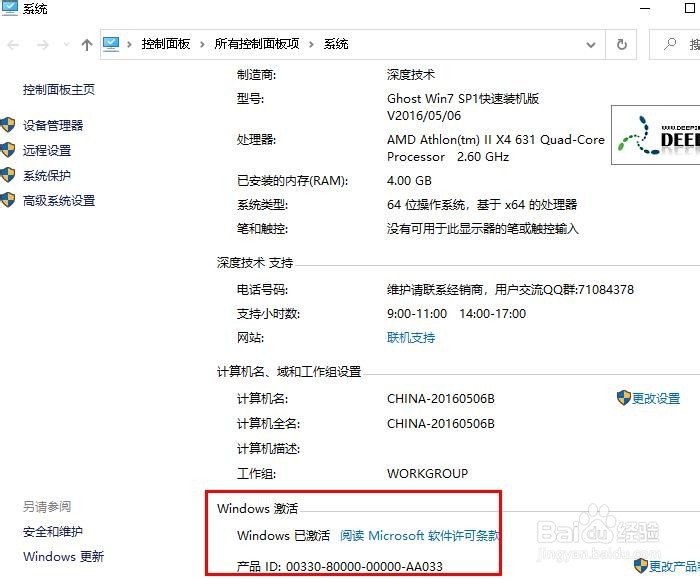Screen dimensions: 700x579
Task: Click shield icon beside 设备管理器
Action: click(x=8, y=125)
